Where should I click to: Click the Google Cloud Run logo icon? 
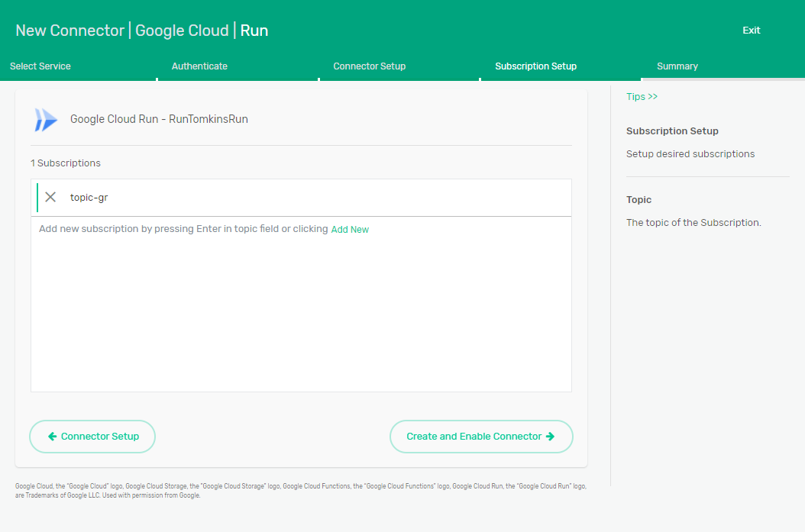[x=46, y=120]
